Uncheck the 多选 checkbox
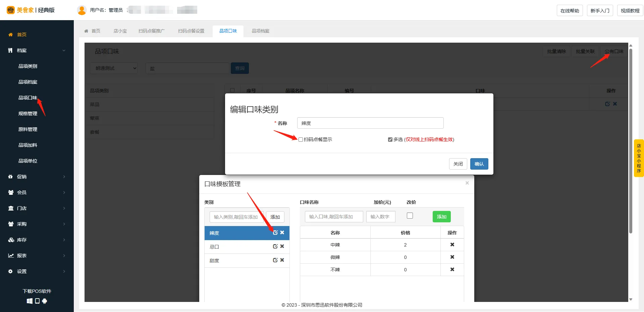 coord(390,140)
